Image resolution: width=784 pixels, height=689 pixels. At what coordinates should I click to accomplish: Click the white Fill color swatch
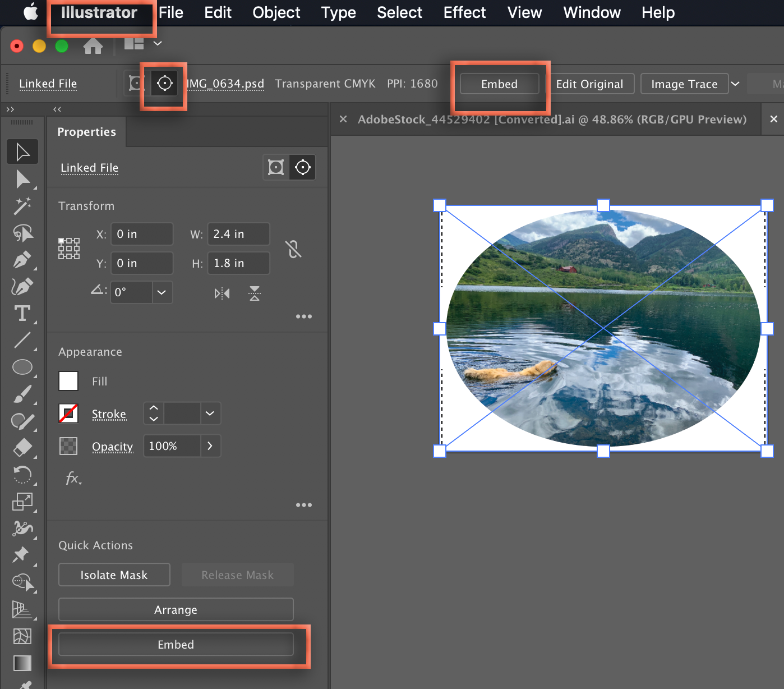[x=68, y=380]
